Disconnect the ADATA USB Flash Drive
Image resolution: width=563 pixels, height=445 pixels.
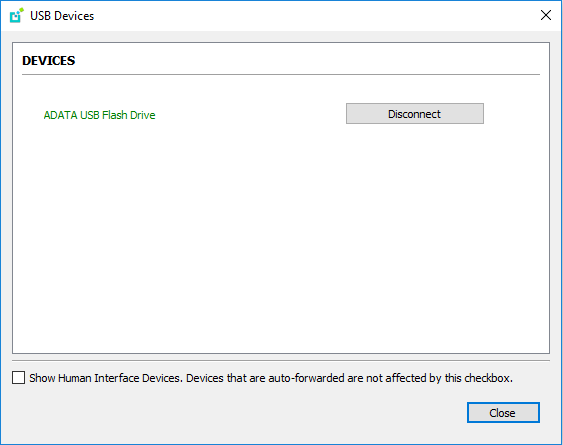coord(415,114)
